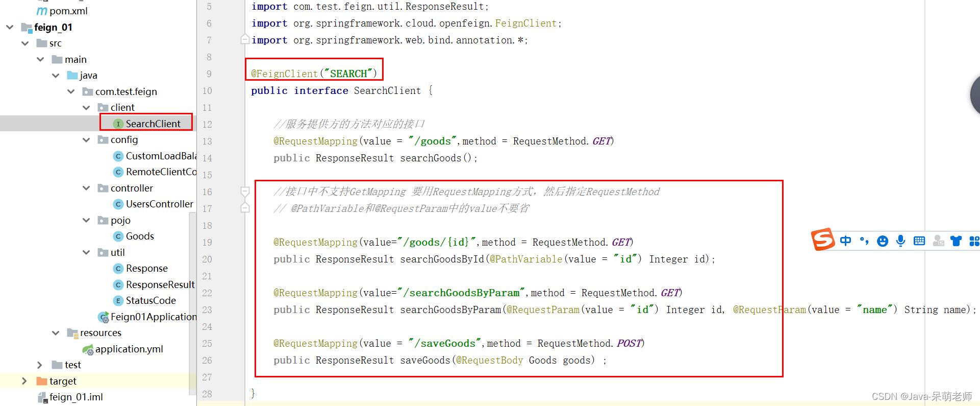Open Sogou skin shirt icon
This screenshot has width=980, height=406.
[956, 241]
